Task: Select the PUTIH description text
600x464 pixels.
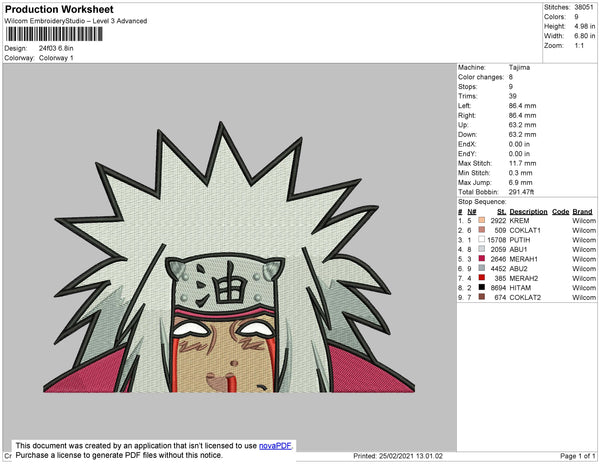Action: click(x=520, y=240)
